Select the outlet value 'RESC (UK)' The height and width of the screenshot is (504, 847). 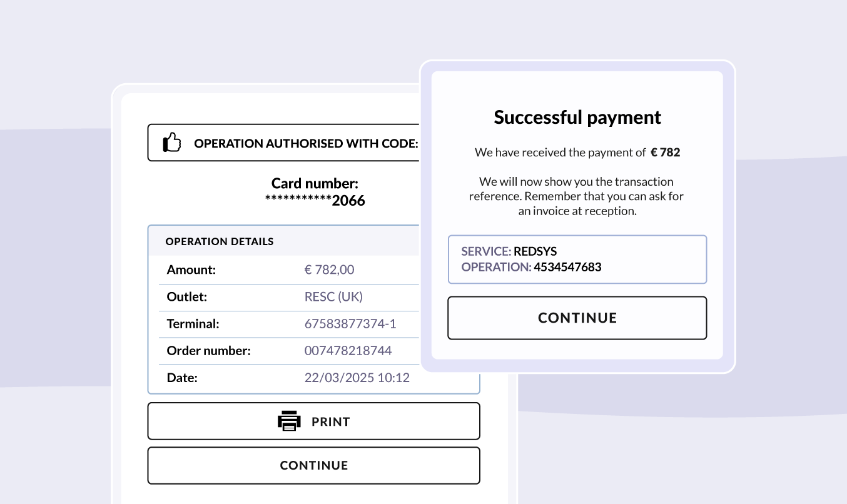[333, 296]
